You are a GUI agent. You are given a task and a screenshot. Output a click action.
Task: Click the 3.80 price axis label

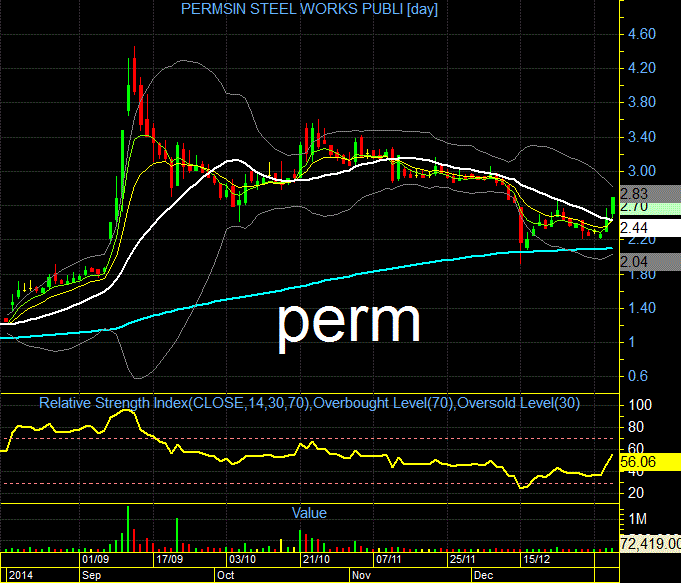[641, 103]
